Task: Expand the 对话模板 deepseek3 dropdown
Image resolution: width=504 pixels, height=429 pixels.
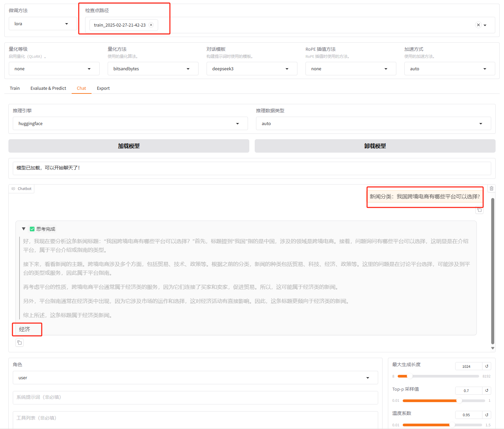Action: pyautogui.click(x=252, y=69)
